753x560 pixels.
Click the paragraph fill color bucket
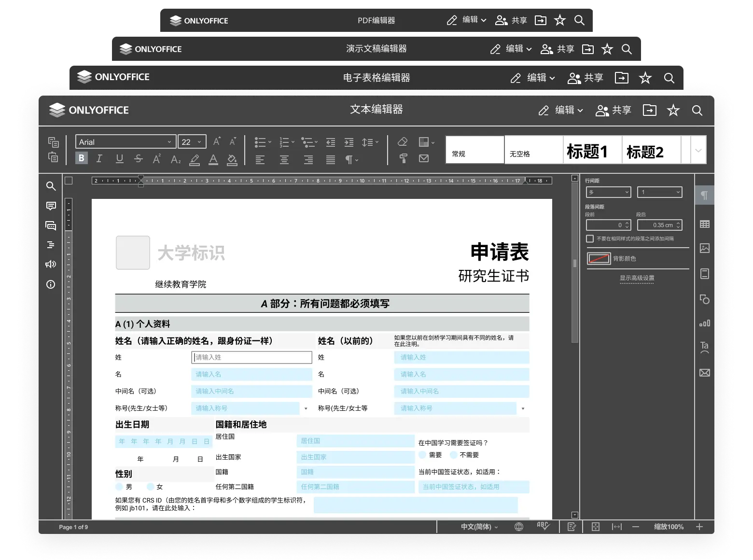pyautogui.click(x=232, y=159)
